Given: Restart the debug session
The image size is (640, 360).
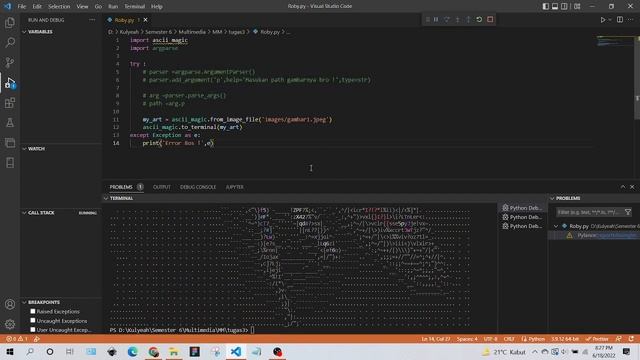Looking at the screenshot, I should click(x=479, y=20).
